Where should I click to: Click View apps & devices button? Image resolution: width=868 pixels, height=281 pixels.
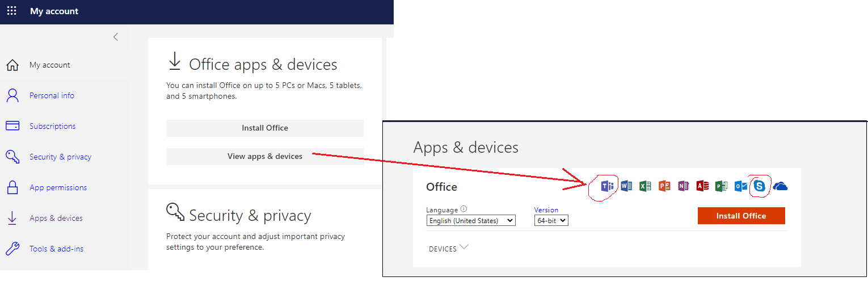click(x=265, y=157)
